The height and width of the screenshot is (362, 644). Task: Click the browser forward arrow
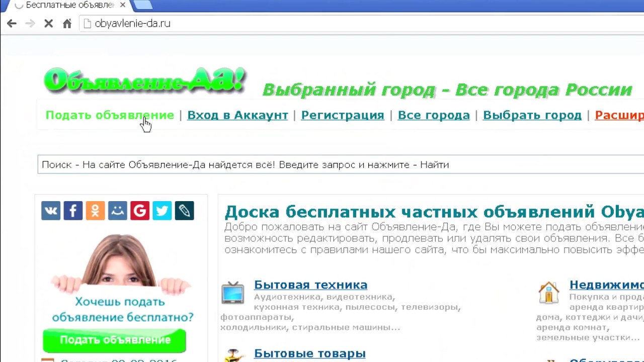click(x=30, y=24)
